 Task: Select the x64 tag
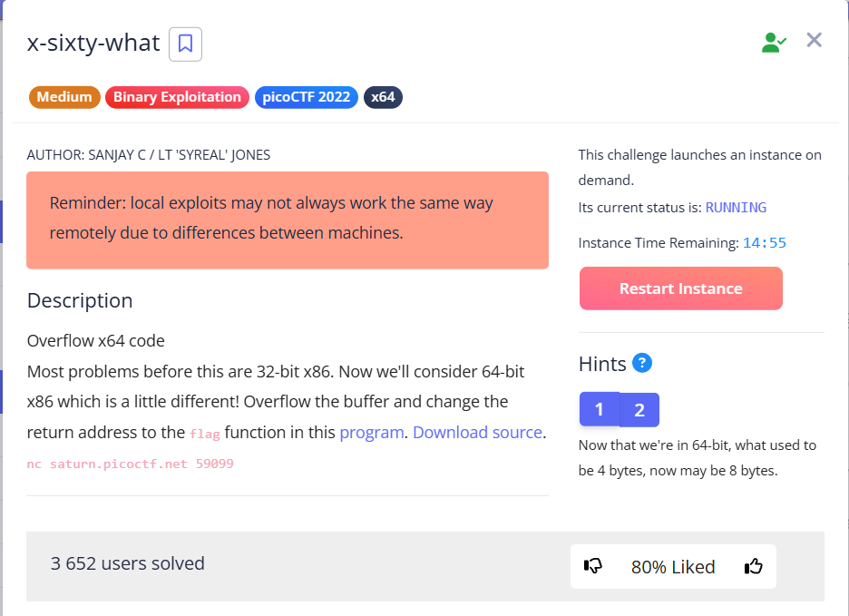(x=383, y=97)
